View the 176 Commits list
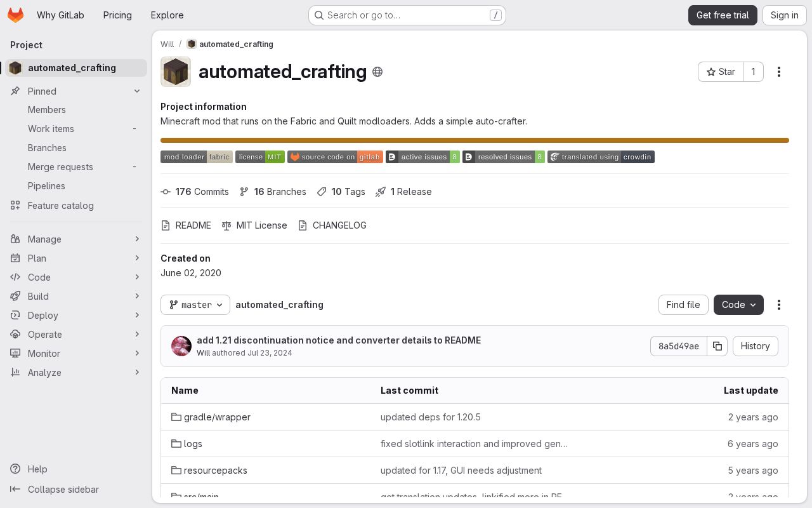Image resolution: width=812 pixels, height=508 pixels. [195, 192]
